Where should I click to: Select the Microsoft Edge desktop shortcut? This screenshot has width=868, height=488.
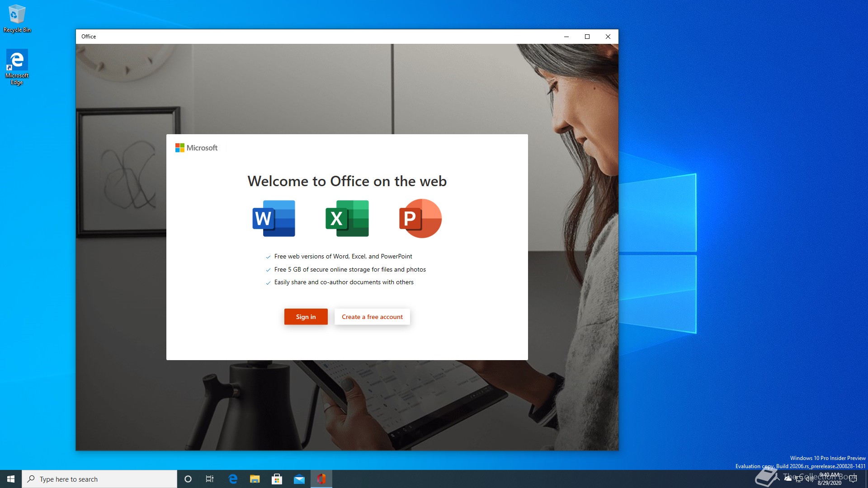[17, 67]
